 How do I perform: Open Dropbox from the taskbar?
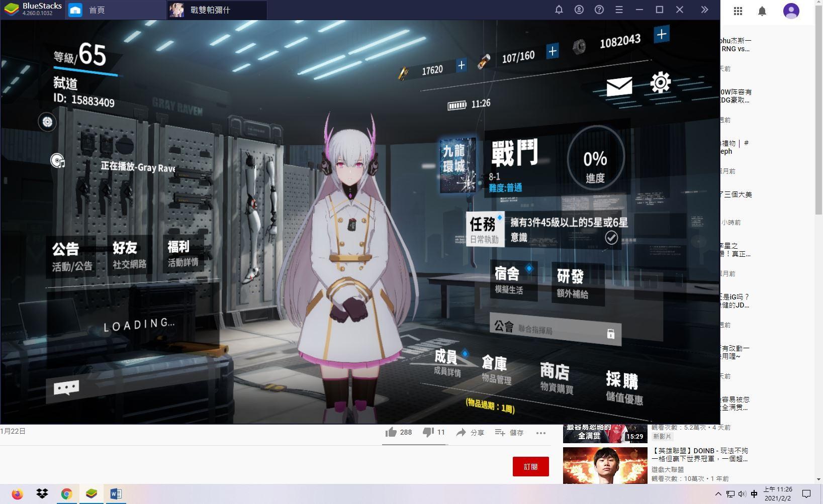point(42,494)
